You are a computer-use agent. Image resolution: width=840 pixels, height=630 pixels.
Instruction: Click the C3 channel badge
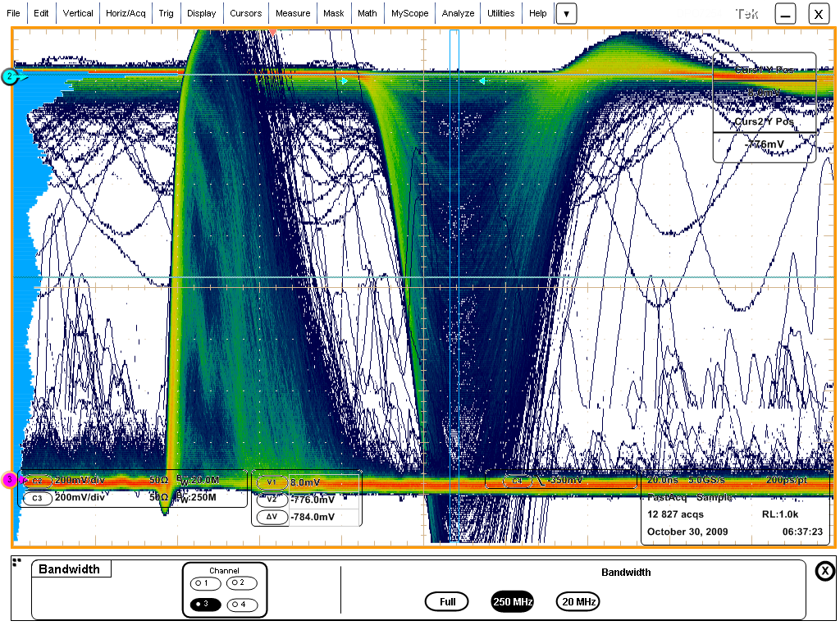[36, 498]
